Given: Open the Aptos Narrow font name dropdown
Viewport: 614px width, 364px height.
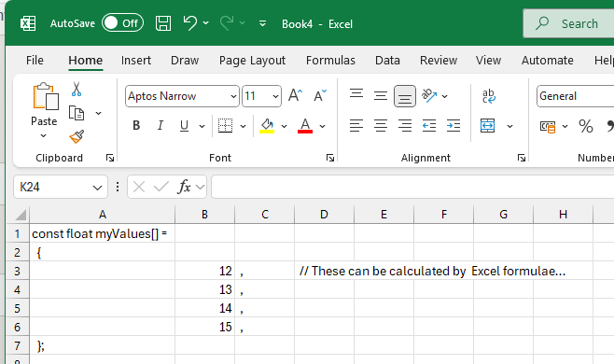Looking at the screenshot, I should coord(233,96).
